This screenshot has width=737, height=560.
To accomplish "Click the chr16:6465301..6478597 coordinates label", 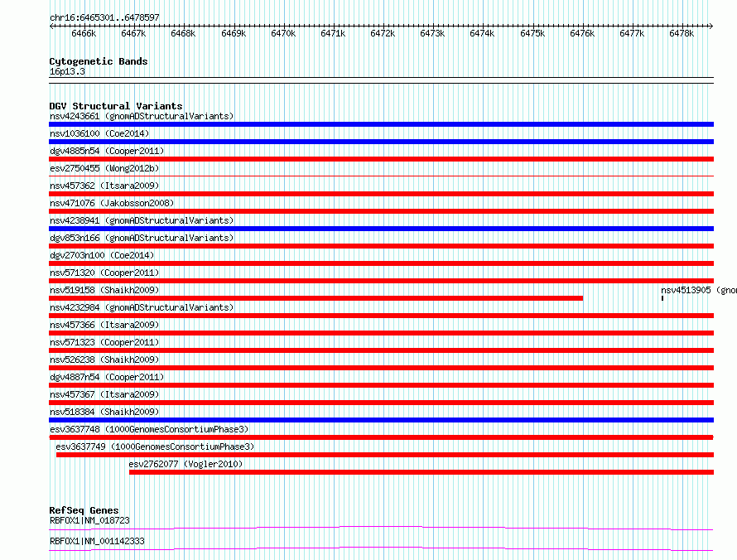I will point(104,17).
